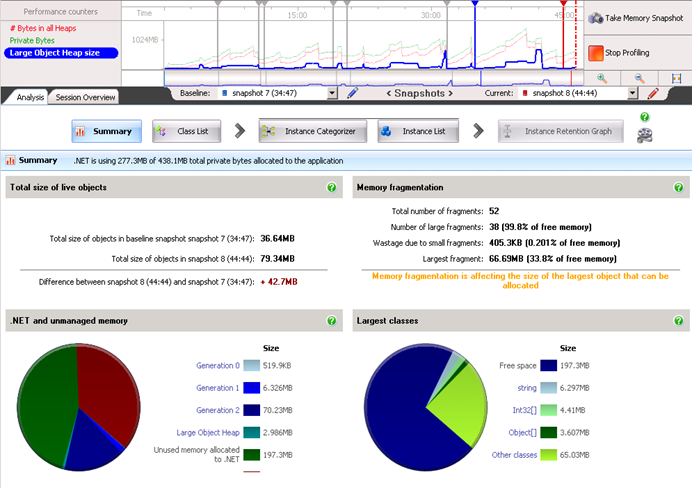The width and height of the screenshot is (692, 488).
Task: Select the Summary view button
Action: (x=107, y=131)
